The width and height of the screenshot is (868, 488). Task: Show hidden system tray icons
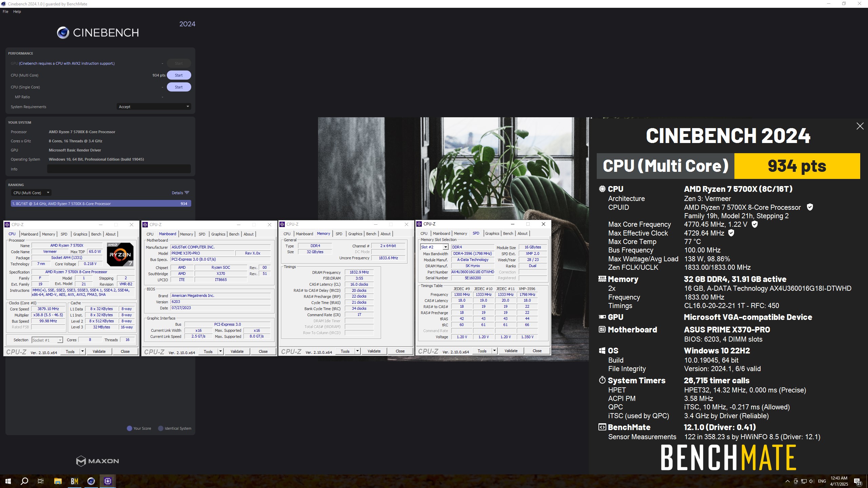coord(787,481)
